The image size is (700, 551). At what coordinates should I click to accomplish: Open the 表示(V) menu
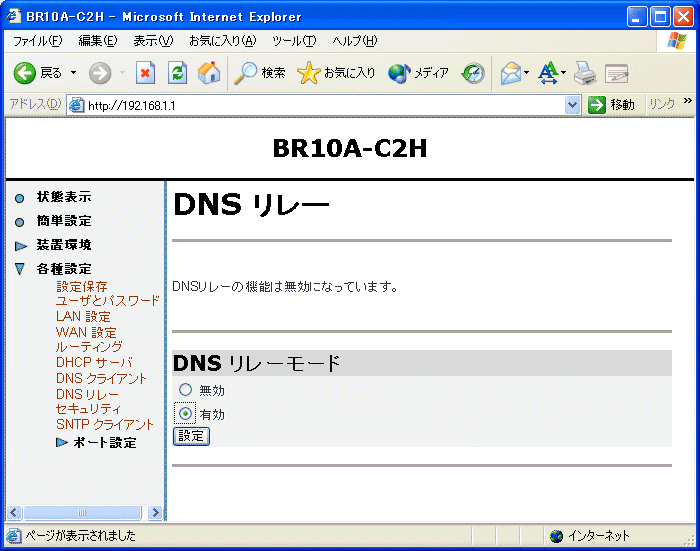[153, 41]
